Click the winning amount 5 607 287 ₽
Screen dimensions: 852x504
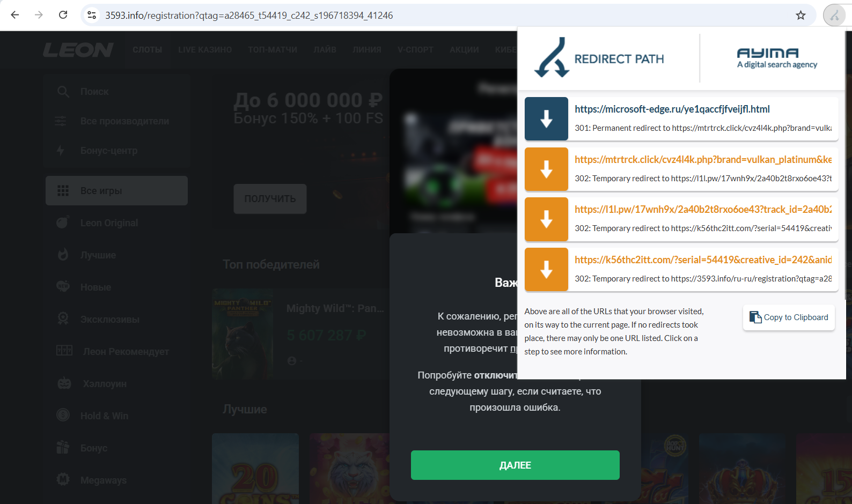tap(326, 336)
